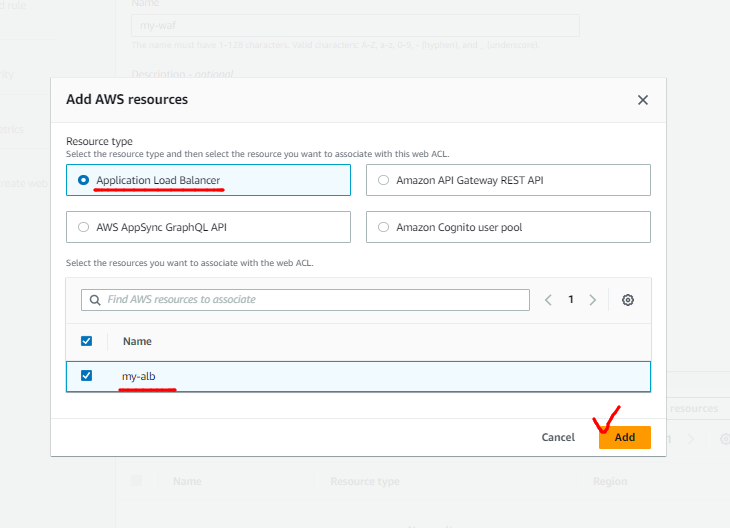Focus the Find AWS resources search field
The height and width of the screenshot is (528, 730).
click(305, 300)
